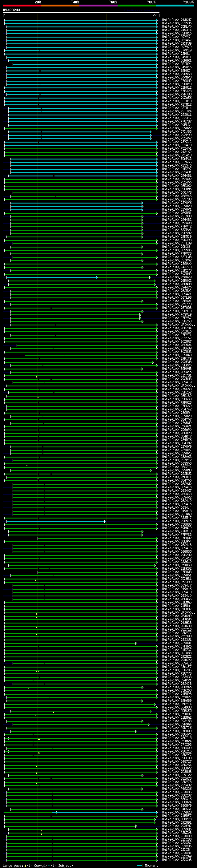197x868 pixels.
Task: Select the UniRef100_O65360 label
Action: click(x=177, y=186)
